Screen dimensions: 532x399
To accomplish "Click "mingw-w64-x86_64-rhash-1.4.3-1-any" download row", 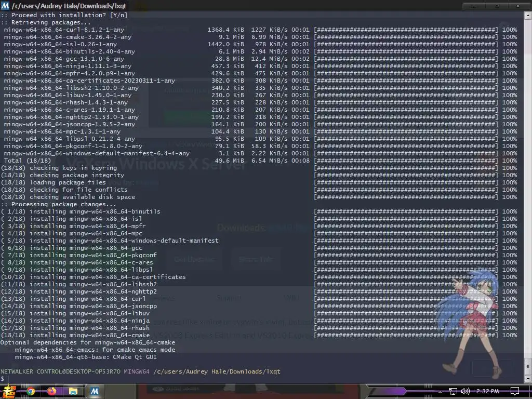I will pos(260,102).
